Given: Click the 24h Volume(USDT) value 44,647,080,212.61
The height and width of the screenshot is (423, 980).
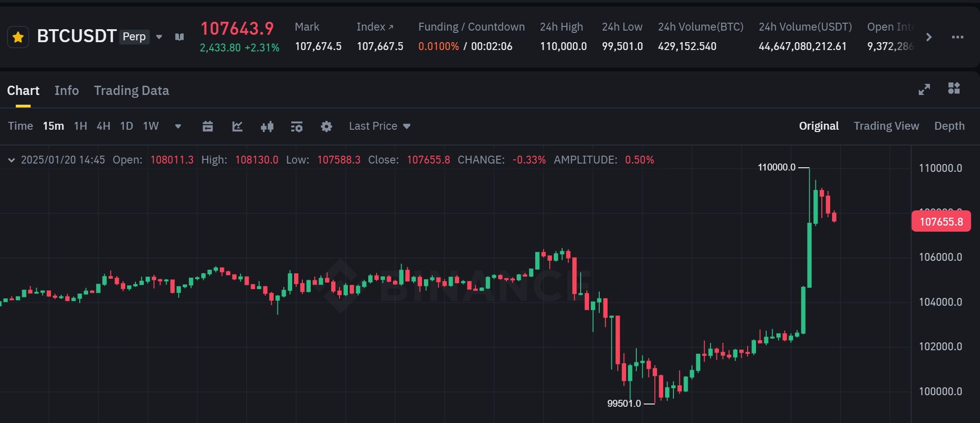Looking at the screenshot, I should point(802,46).
